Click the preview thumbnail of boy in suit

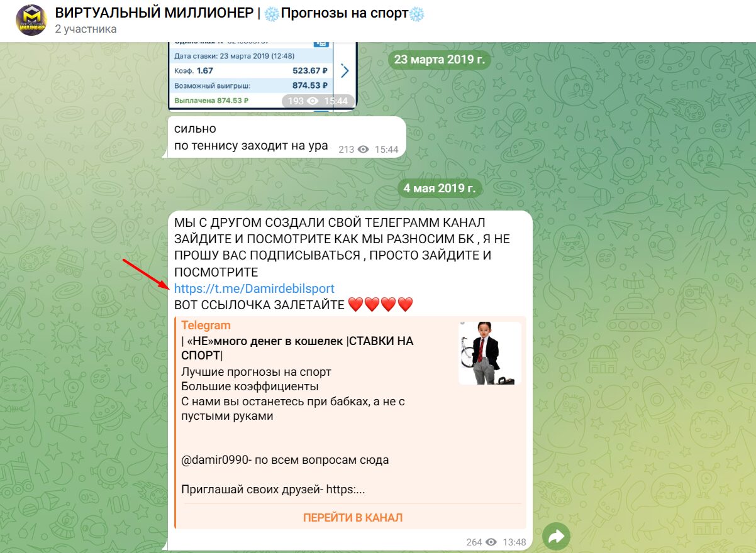click(490, 353)
